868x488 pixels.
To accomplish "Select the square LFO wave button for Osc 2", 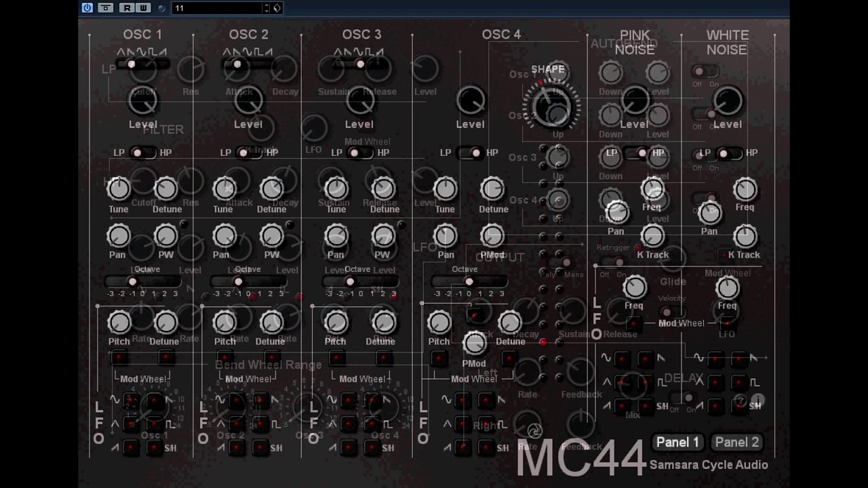I will click(x=260, y=424).
